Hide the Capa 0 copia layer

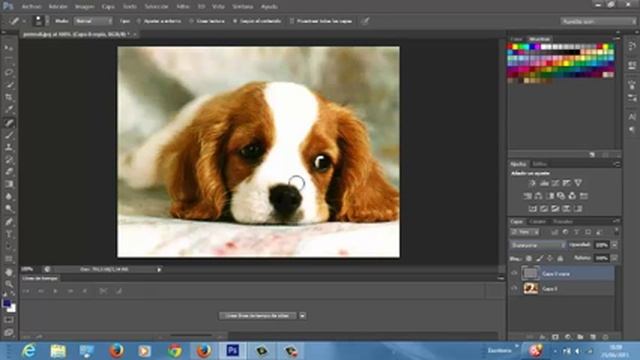pos(514,273)
